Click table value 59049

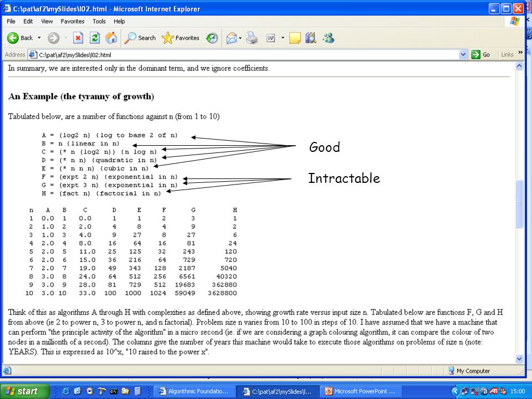(185, 293)
